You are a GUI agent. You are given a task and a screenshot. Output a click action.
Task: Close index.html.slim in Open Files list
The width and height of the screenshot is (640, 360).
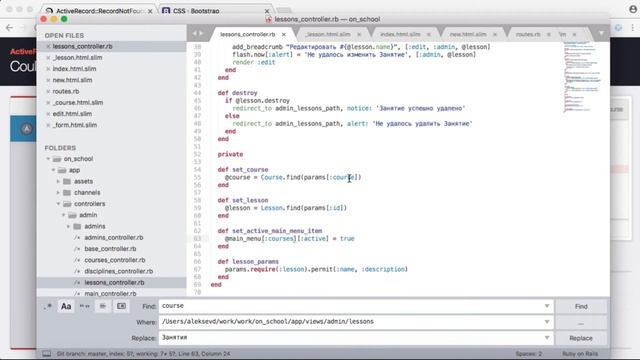[48, 69]
